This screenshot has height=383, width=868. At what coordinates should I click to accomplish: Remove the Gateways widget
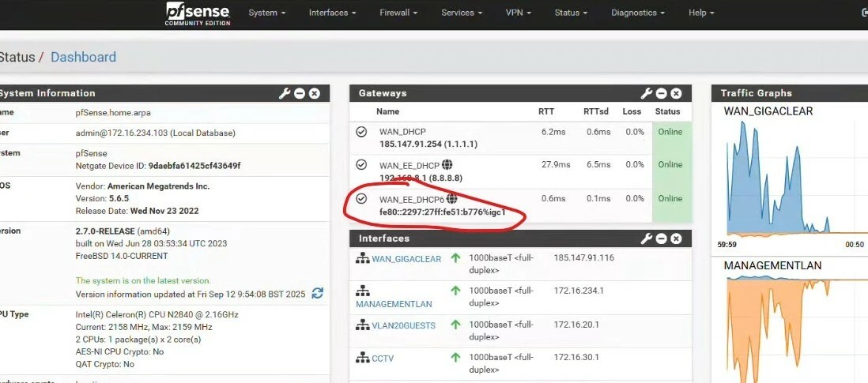point(676,93)
